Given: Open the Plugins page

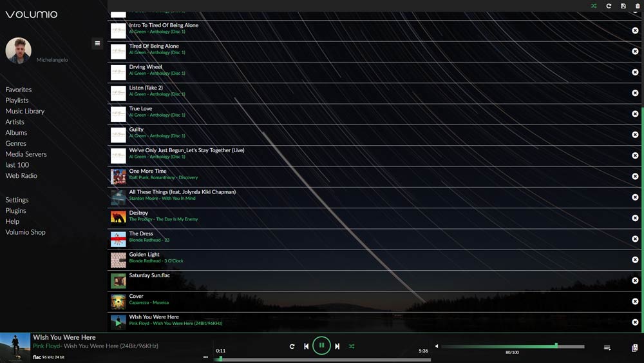Looking at the screenshot, I should point(16,210).
